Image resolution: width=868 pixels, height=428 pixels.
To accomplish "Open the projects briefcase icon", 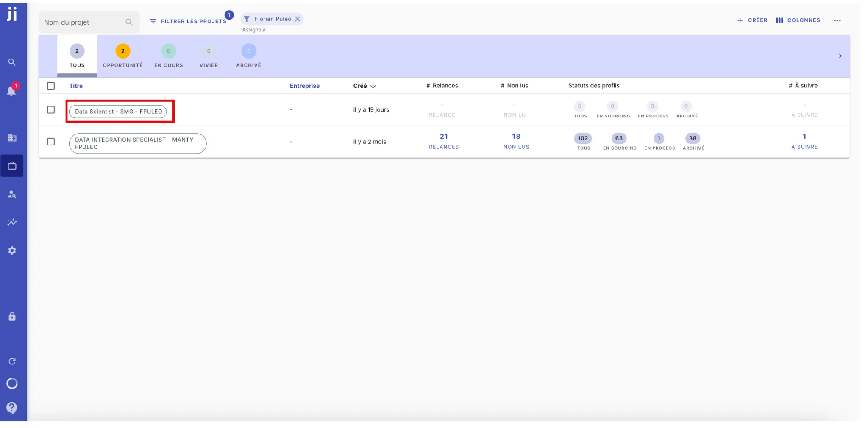I will click(12, 165).
